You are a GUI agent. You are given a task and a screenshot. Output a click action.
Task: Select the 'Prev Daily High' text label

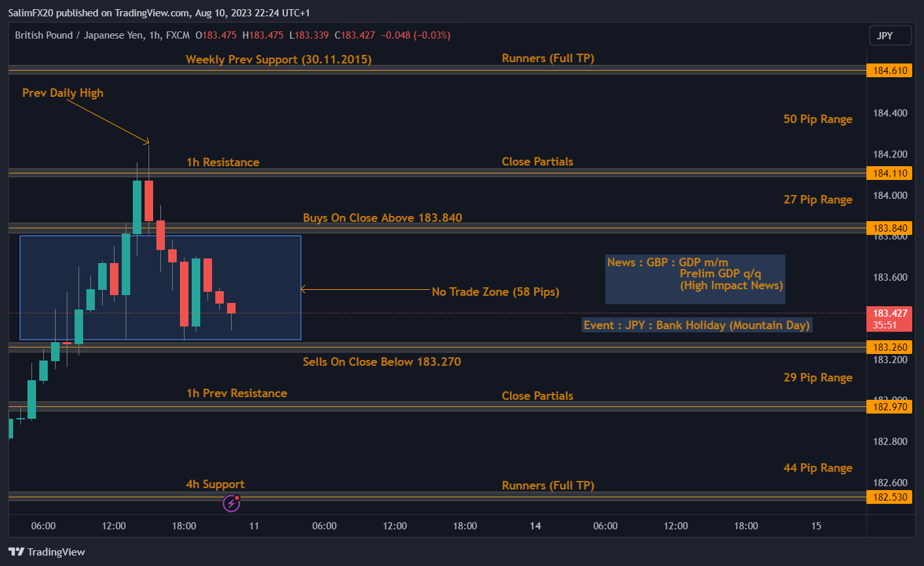point(63,93)
